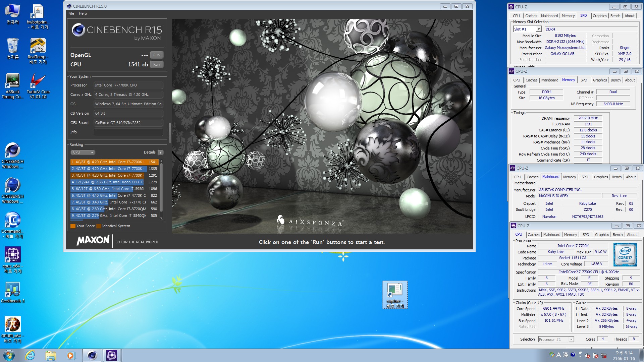This screenshot has height=362, width=644.
Task: Run the CPU benchmark
Action: coord(157,64)
